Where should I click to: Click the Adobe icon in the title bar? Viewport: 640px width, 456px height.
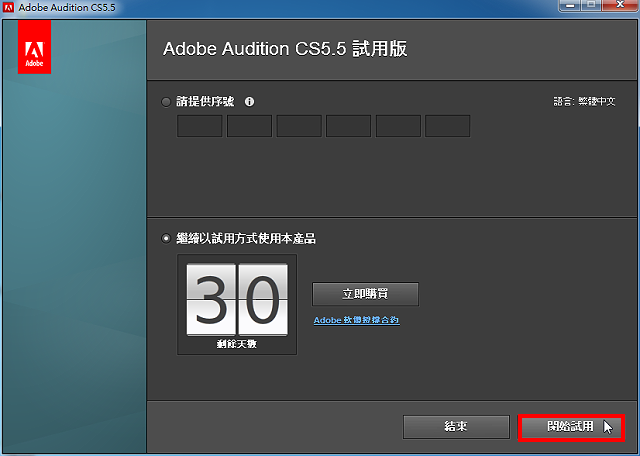[8, 7]
